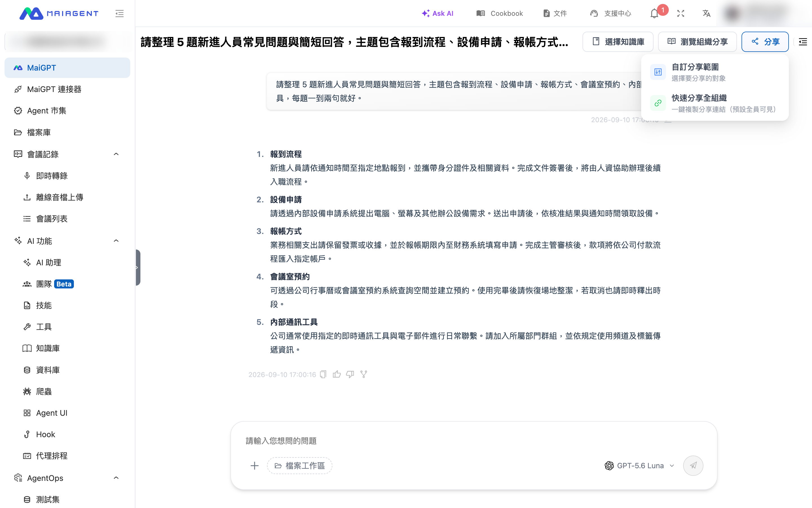This screenshot has height=508, width=812.
Task: Open the user account avatar
Action: point(732,14)
